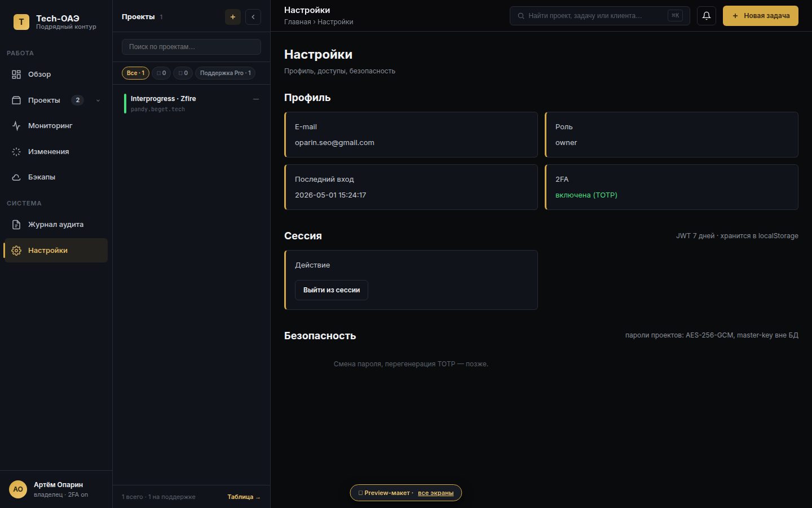The image size is (812, 508).
Task: Create a Новая задача
Action: [x=761, y=16]
